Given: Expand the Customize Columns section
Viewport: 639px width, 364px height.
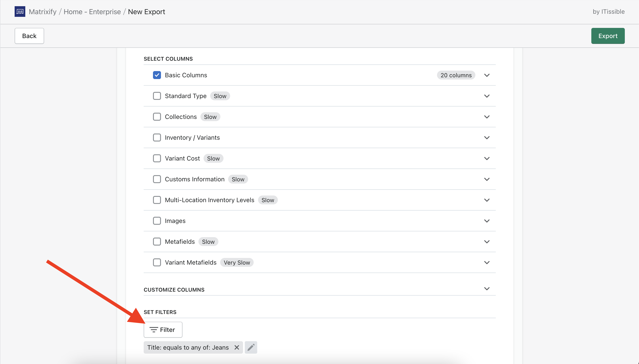Looking at the screenshot, I should (x=486, y=288).
